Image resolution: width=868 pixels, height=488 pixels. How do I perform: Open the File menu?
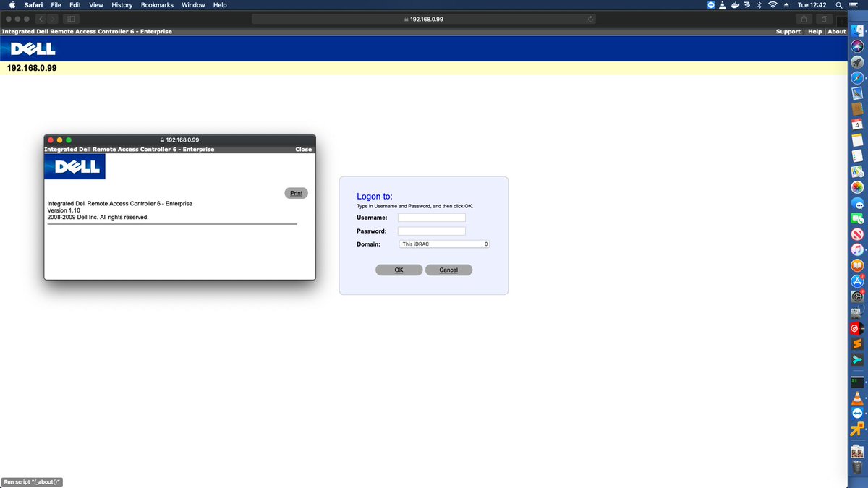point(56,5)
